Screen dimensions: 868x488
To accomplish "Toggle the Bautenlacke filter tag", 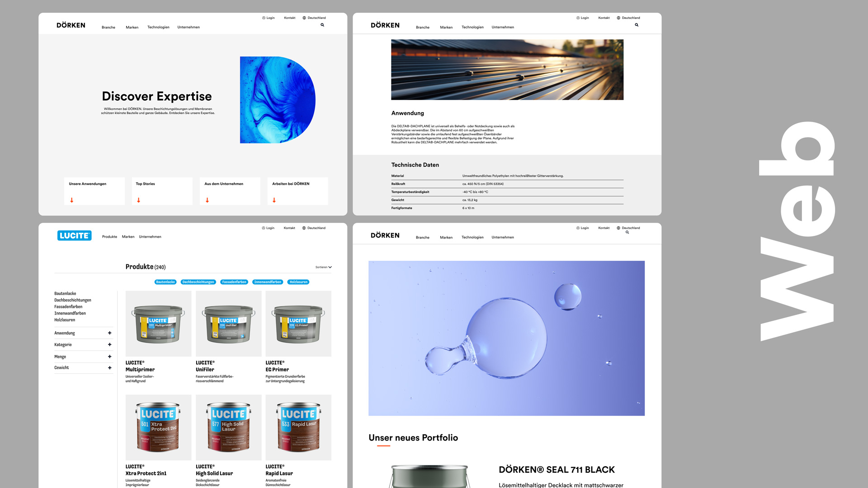I will click(x=165, y=282).
